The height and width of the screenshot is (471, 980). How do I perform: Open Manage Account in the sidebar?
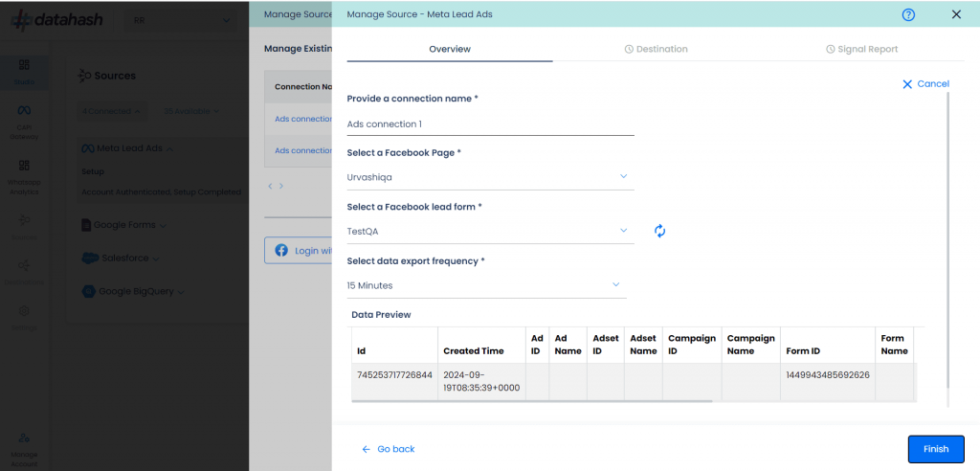(24, 449)
